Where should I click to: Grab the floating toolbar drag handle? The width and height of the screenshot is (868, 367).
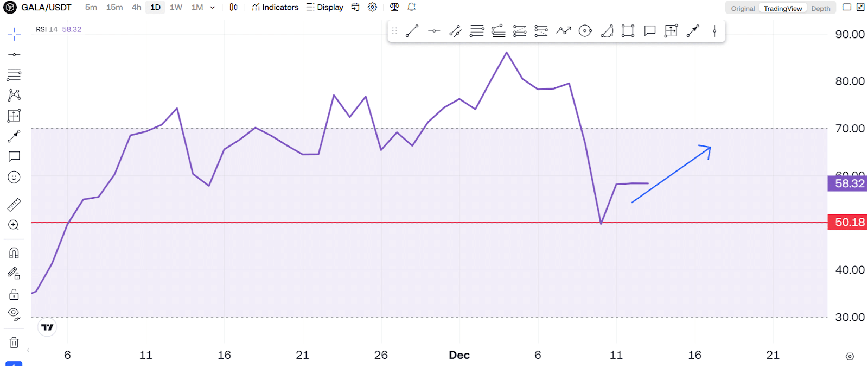(x=394, y=31)
